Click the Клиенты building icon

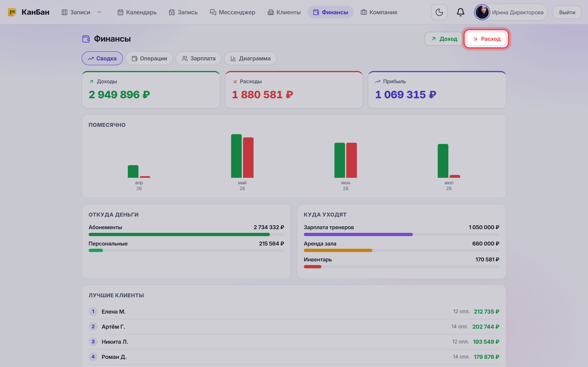pyautogui.click(x=271, y=12)
